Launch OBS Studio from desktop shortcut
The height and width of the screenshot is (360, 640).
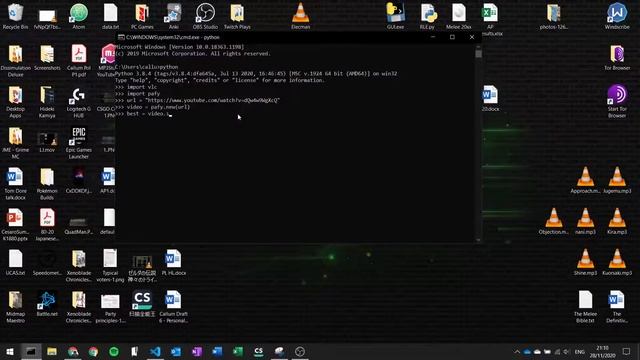tap(205, 16)
